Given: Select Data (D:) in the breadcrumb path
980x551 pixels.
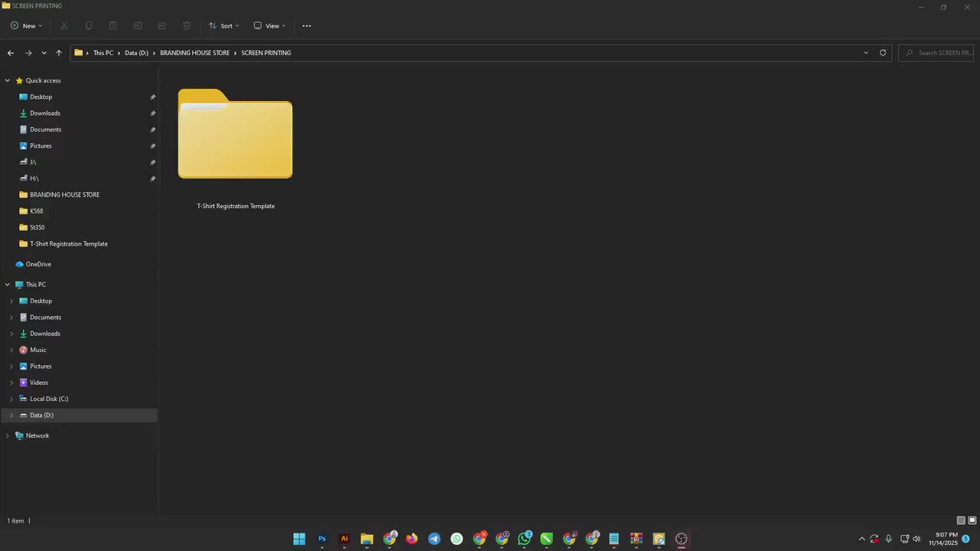Looking at the screenshot, I should pos(136,53).
